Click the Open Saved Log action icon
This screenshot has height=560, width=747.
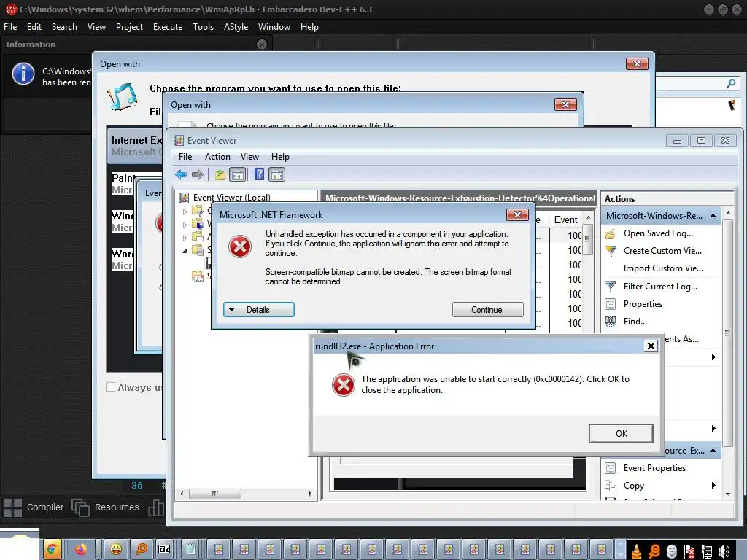[611, 234]
